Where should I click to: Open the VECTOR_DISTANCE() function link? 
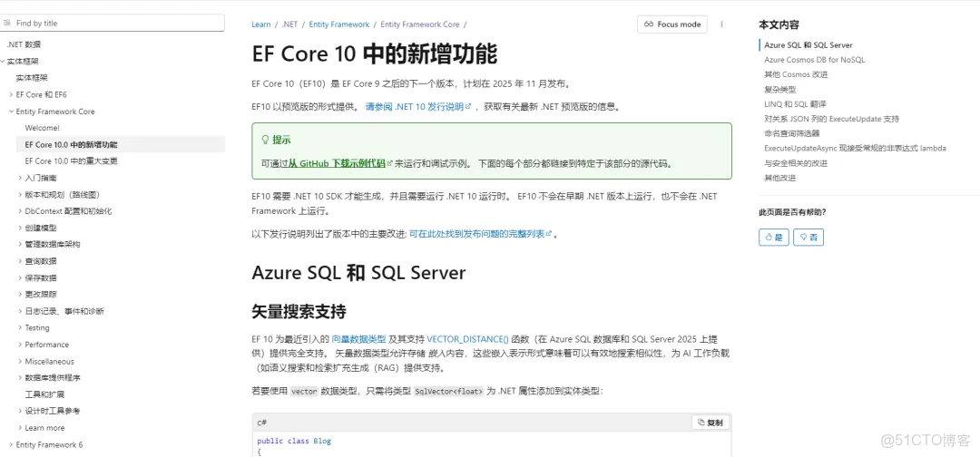coord(467,339)
